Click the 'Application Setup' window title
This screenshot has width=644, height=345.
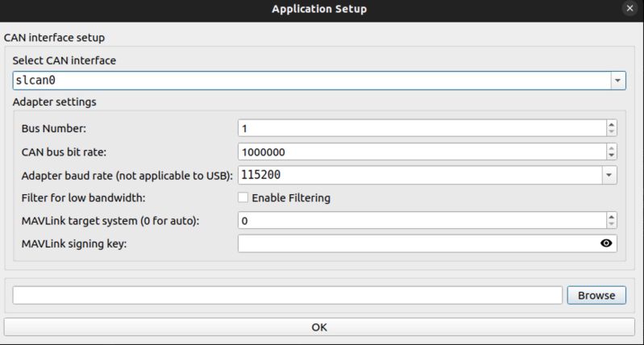click(x=319, y=9)
